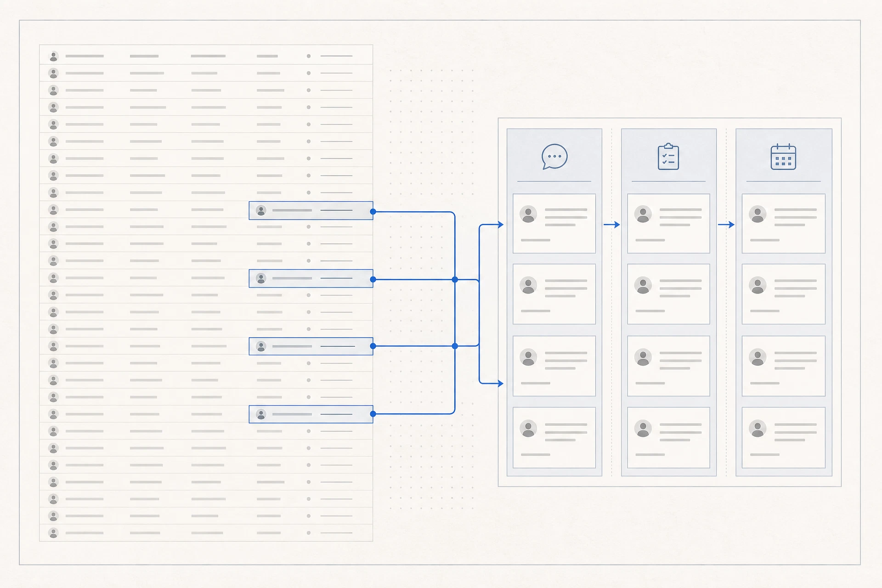Select the second card under the clipboard icon

coord(668,294)
